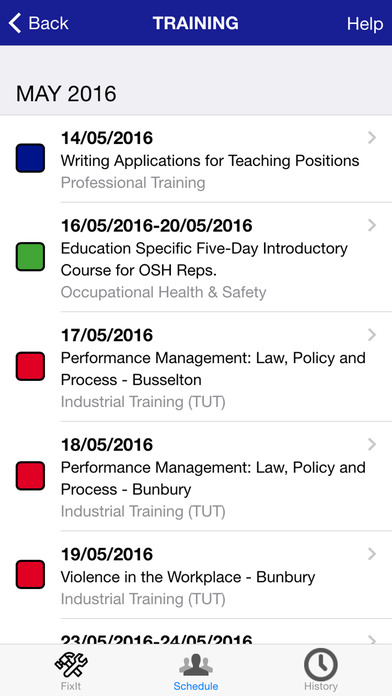The width and height of the screenshot is (392, 696).
Task: Open Education Specific Five-Day Introductory Course
Action: tap(196, 257)
